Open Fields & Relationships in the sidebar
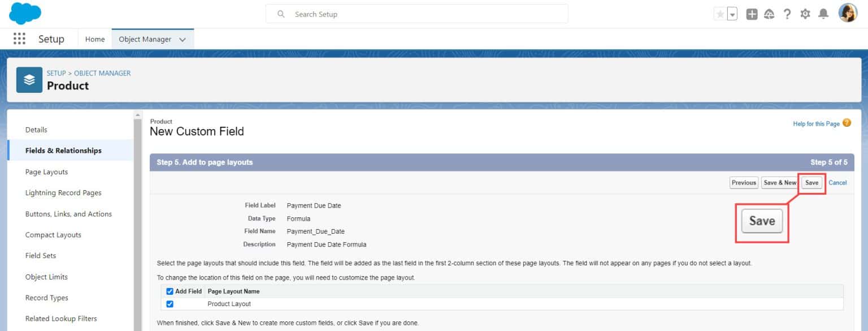The image size is (868, 331). tap(71, 151)
